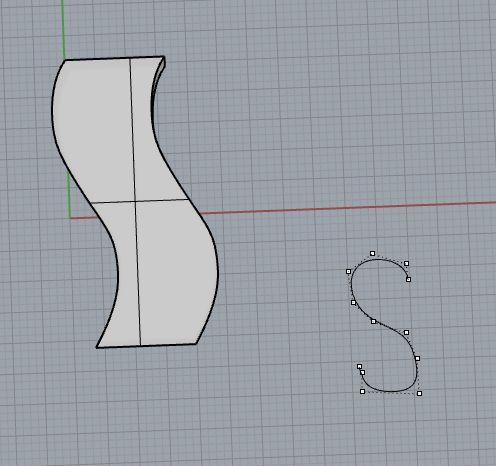Pick the leftmost control point of the S curve

coord(348,272)
